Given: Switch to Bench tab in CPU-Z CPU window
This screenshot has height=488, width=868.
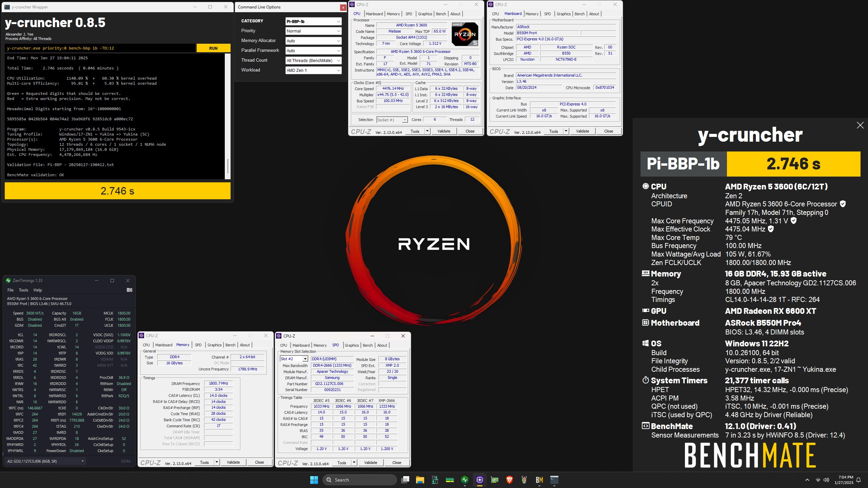Looking at the screenshot, I should (x=441, y=14).
